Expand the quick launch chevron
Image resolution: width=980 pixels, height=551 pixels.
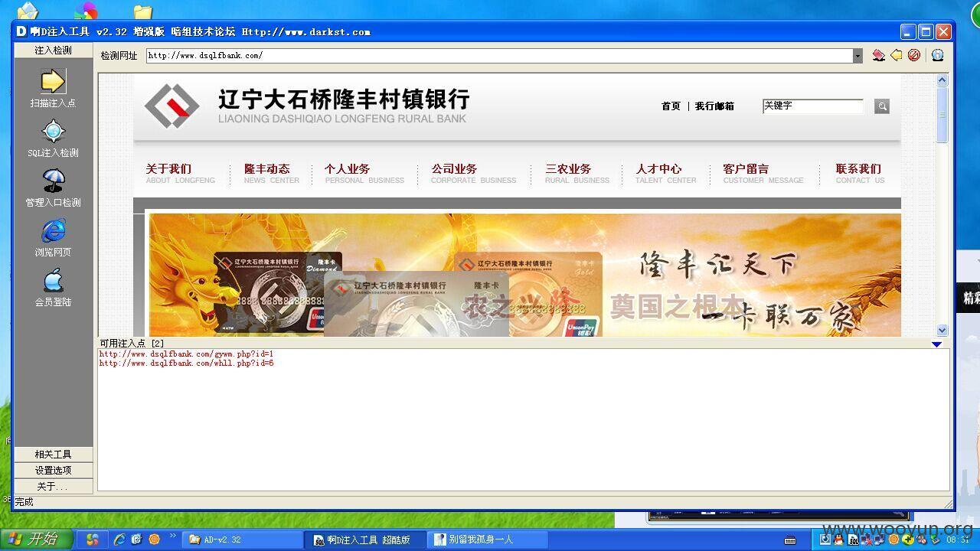pos(172,536)
